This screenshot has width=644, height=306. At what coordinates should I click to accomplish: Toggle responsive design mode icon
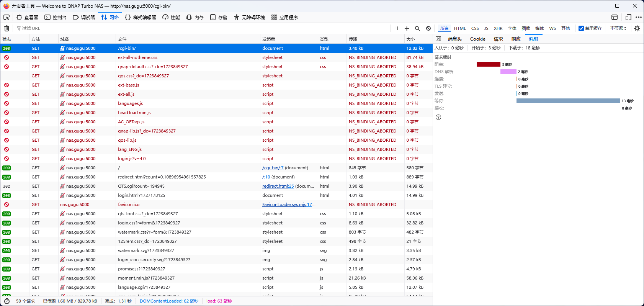pyautogui.click(x=628, y=17)
